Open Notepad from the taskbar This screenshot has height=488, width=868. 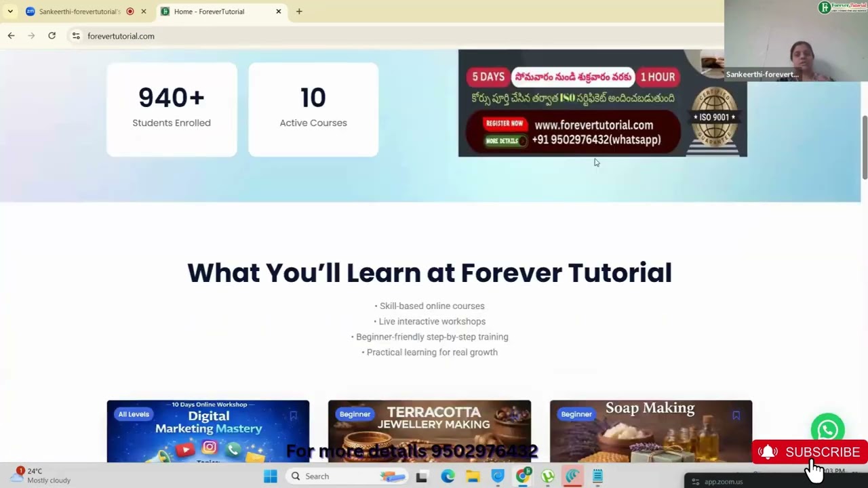597,476
